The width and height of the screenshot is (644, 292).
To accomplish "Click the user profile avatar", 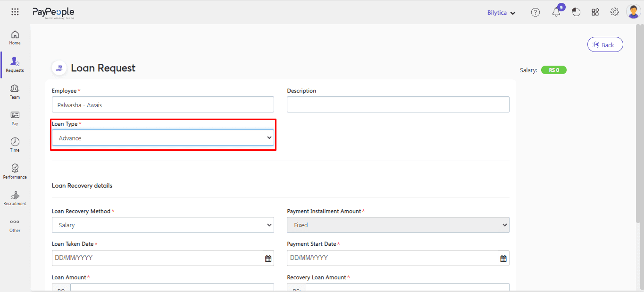I will click(633, 12).
